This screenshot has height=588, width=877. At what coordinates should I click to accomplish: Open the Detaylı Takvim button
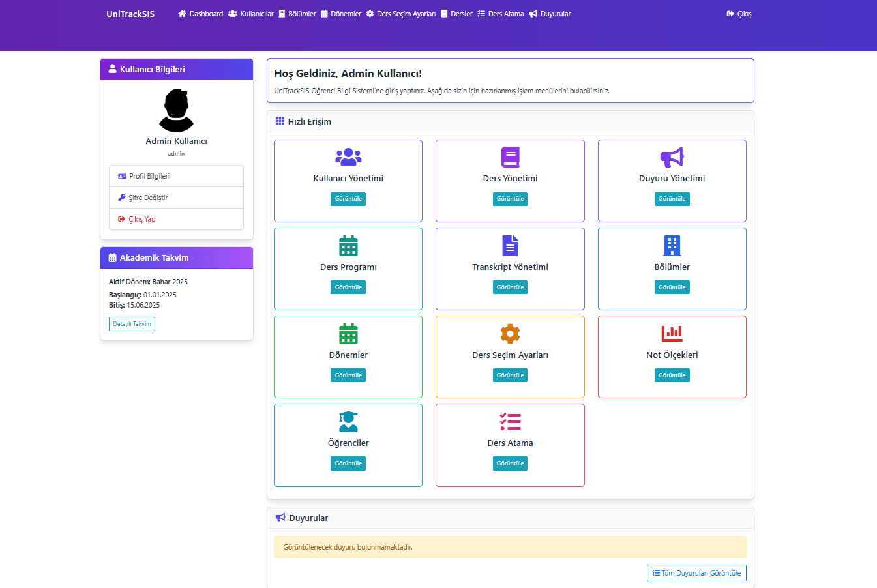coord(132,324)
